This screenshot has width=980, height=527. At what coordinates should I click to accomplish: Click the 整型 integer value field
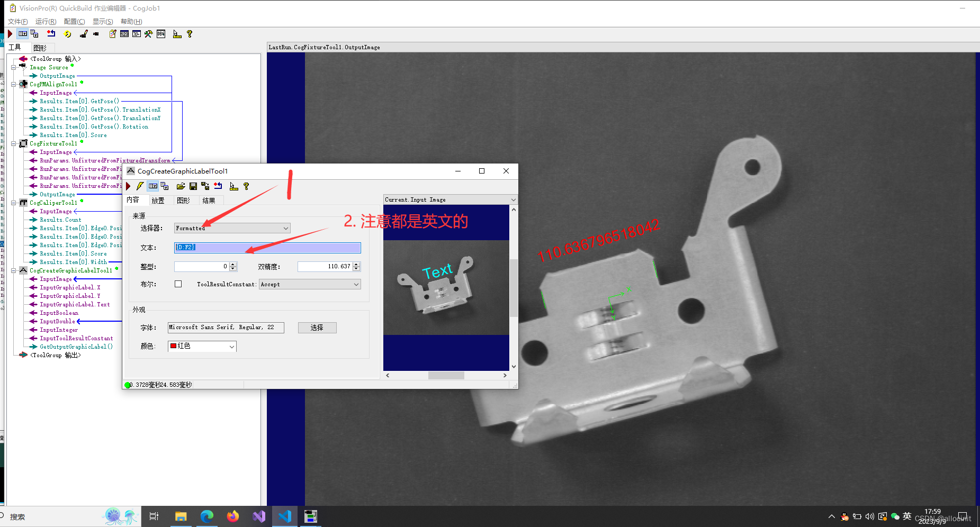pyautogui.click(x=202, y=267)
